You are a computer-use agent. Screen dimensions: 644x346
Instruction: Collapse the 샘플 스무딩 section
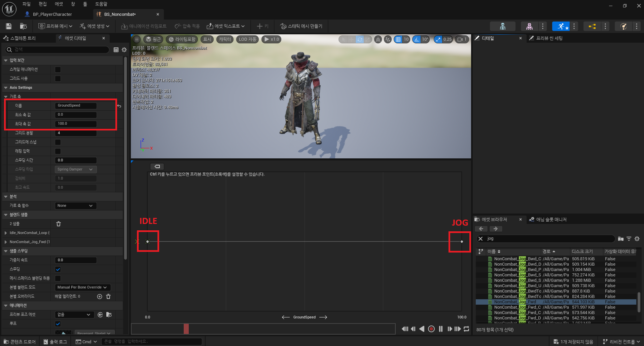6,251
